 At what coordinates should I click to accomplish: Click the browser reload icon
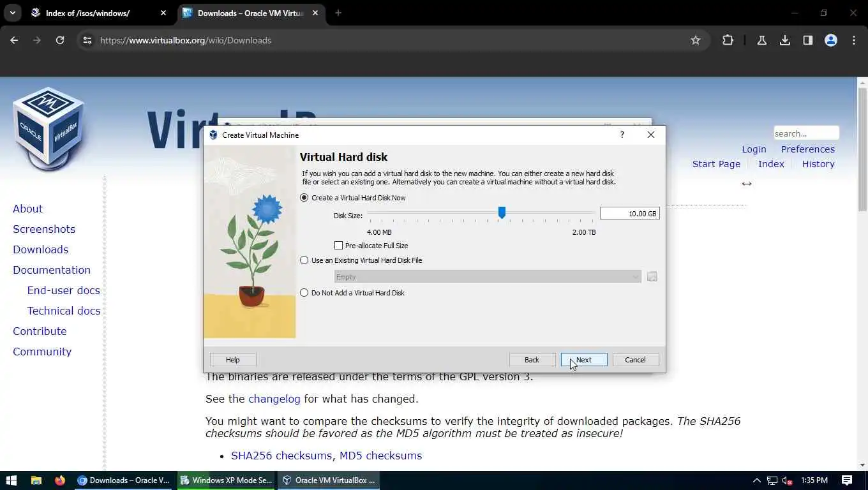click(60, 40)
